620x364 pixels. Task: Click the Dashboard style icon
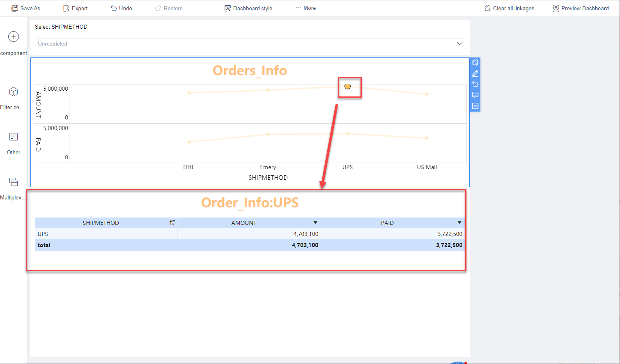click(x=227, y=8)
